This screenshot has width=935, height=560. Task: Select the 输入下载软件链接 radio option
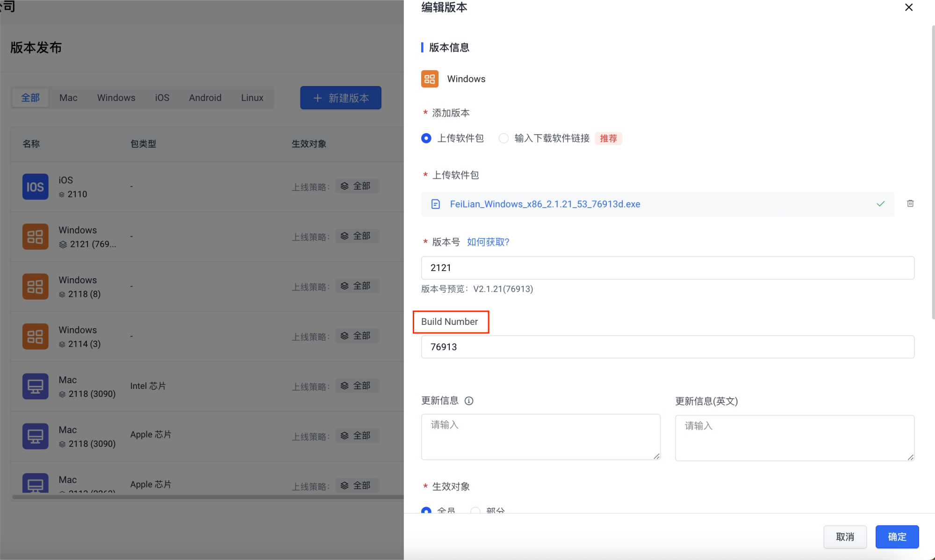pyautogui.click(x=503, y=138)
